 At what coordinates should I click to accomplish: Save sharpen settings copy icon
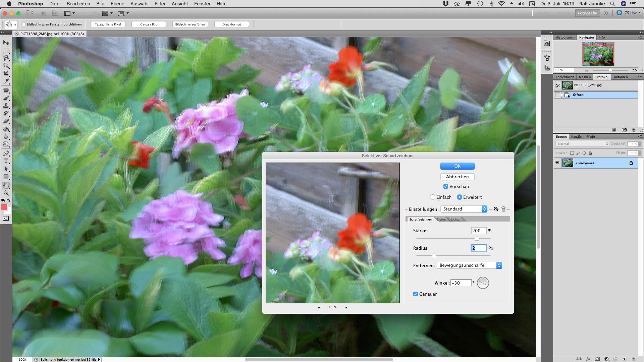click(496, 209)
